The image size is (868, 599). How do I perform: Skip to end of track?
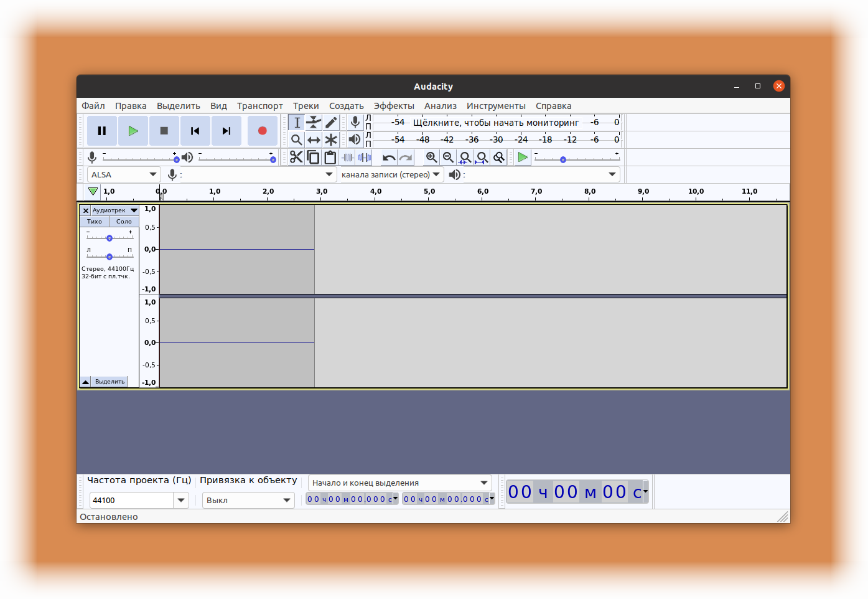226,131
